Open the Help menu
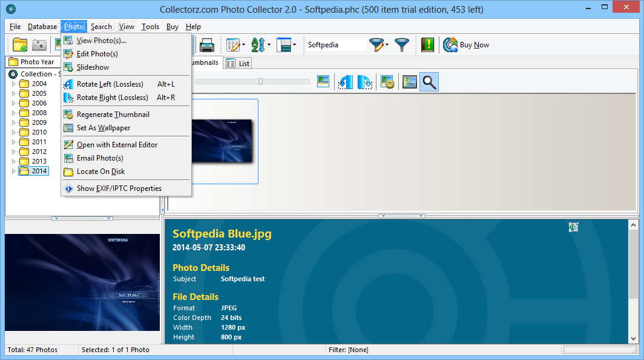 click(193, 27)
